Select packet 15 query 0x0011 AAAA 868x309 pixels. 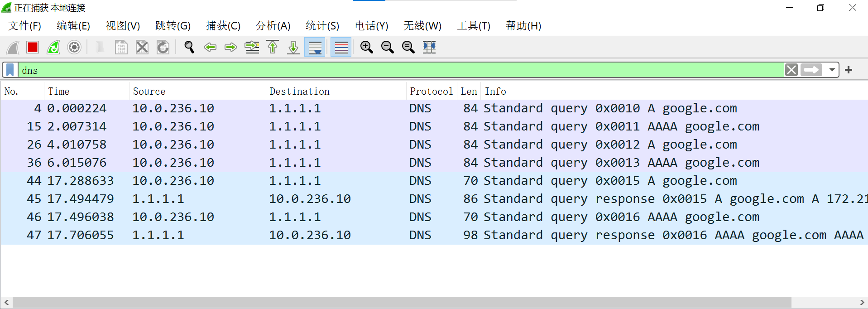point(434,126)
